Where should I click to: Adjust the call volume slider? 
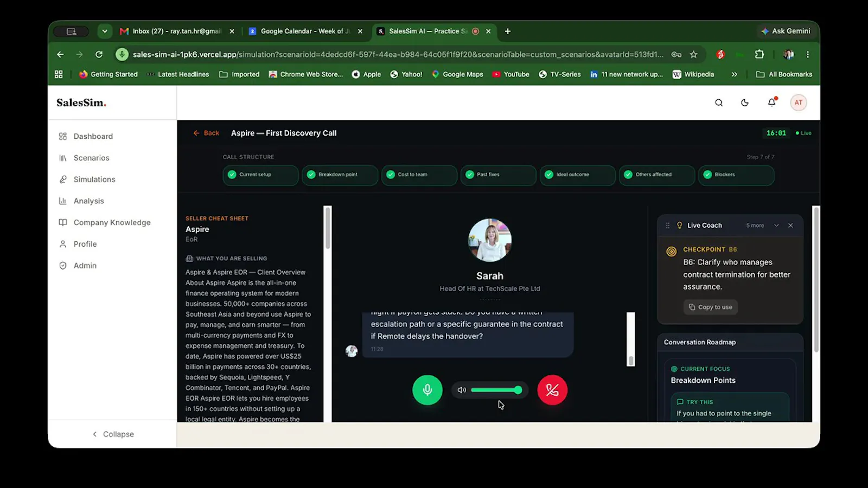coord(496,390)
